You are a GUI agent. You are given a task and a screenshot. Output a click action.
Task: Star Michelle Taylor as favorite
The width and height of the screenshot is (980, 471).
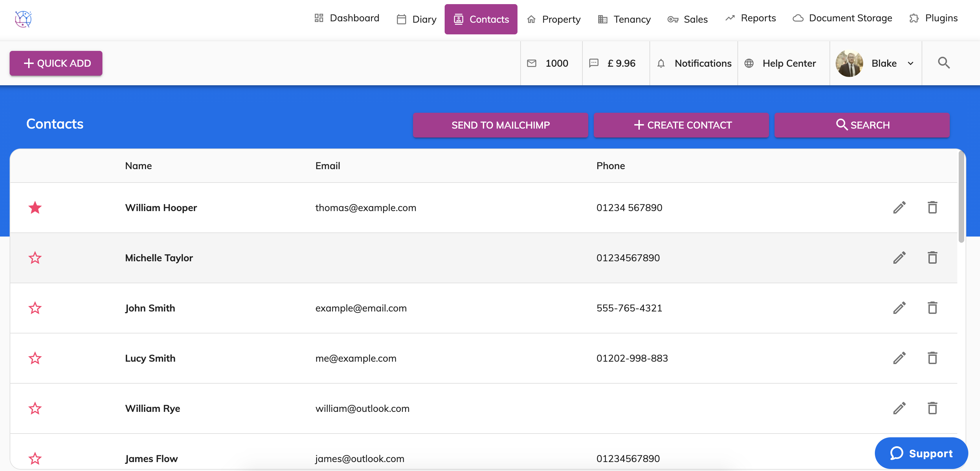tap(35, 258)
